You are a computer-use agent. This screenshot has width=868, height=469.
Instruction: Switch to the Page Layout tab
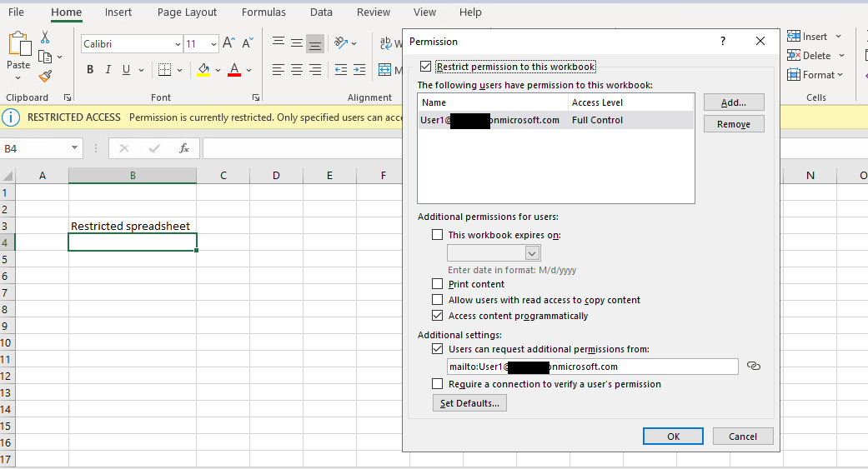(187, 12)
